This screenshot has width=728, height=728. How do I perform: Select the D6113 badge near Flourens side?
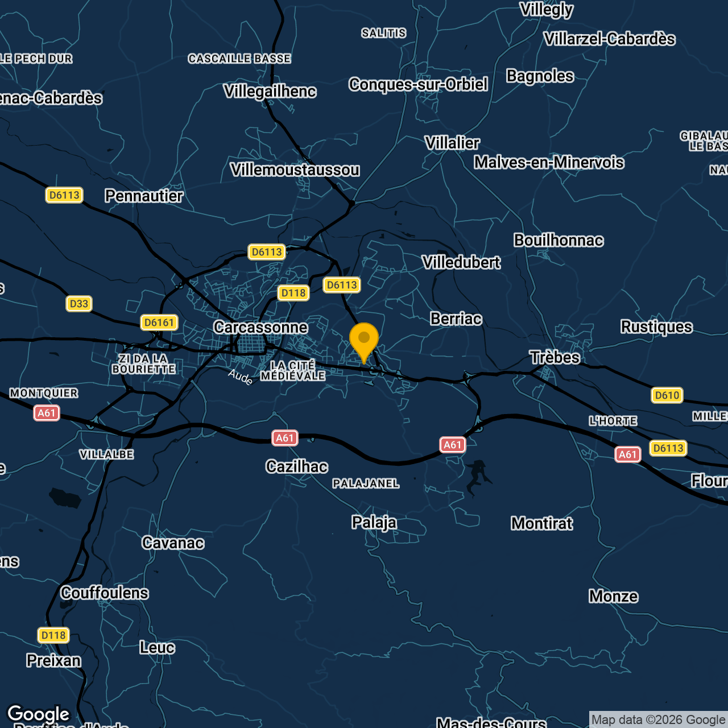pos(669,448)
